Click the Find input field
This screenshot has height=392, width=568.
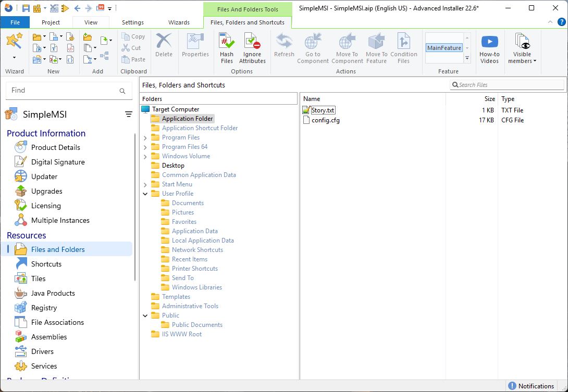[x=69, y=91]
